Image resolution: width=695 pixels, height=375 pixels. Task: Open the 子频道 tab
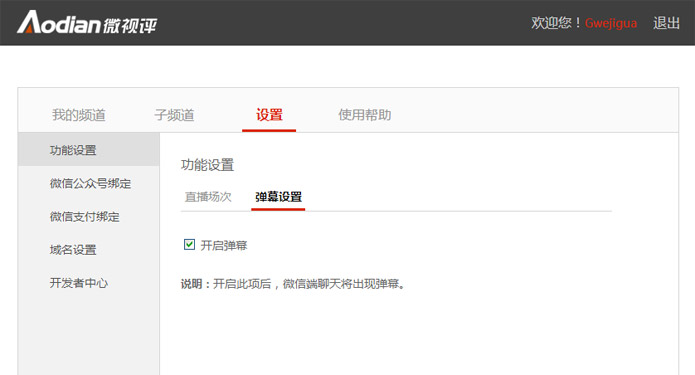coord(174,115)
